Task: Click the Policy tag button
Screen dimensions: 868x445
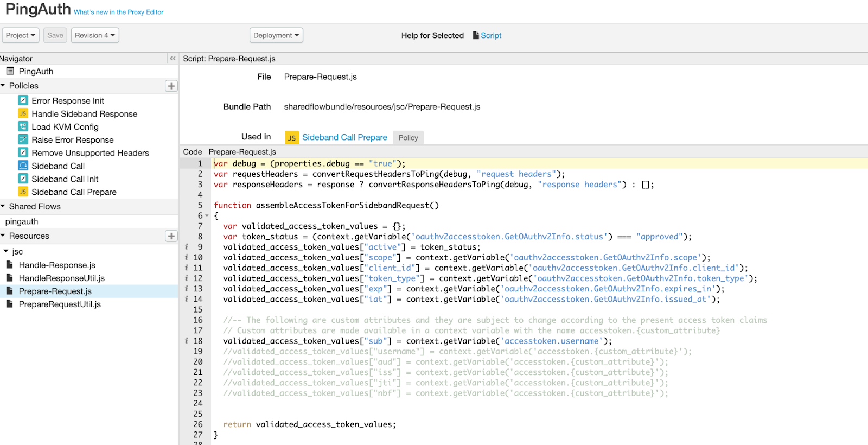Action: (409, 138)
